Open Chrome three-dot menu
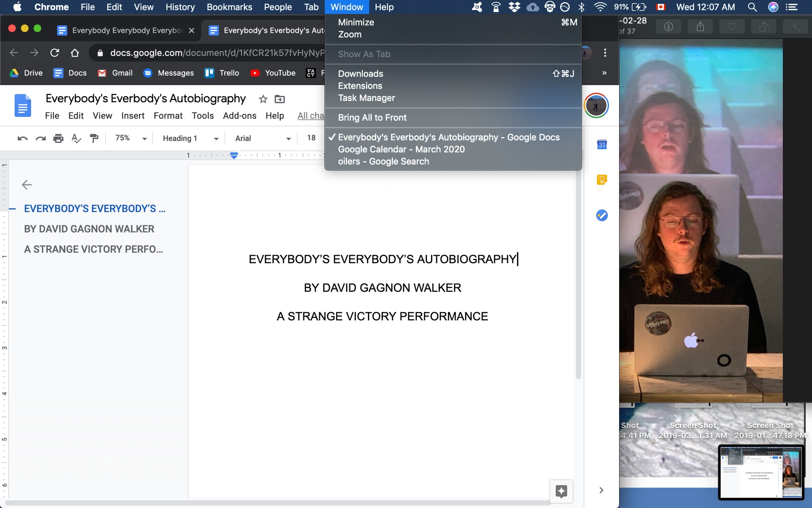 click(605, 53)
